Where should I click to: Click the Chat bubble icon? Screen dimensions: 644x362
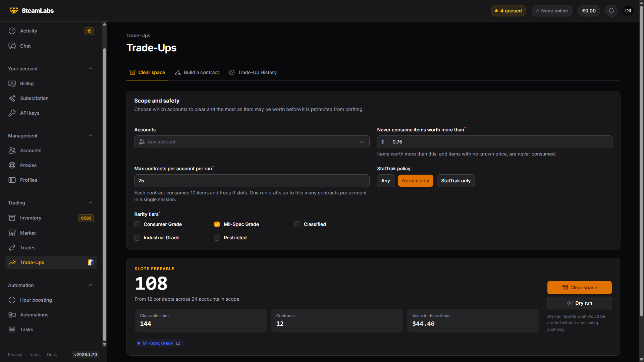[12, 46]
